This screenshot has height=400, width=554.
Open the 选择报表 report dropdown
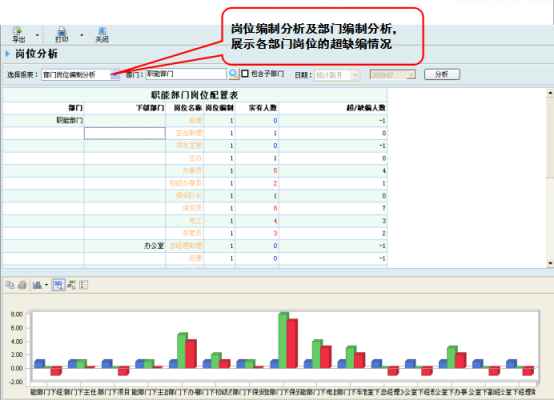pos(114,75)
